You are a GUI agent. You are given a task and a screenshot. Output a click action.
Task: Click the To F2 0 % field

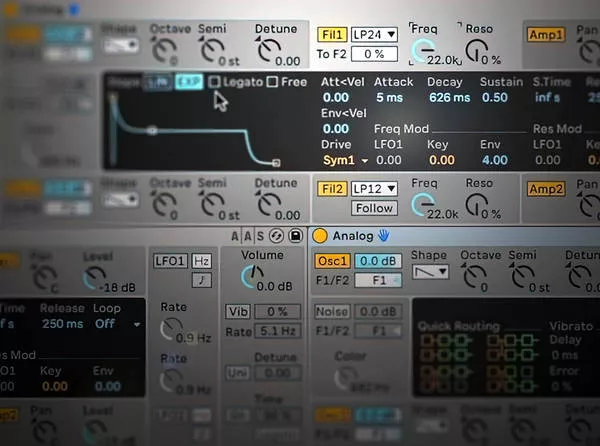(x=375, y=54)
